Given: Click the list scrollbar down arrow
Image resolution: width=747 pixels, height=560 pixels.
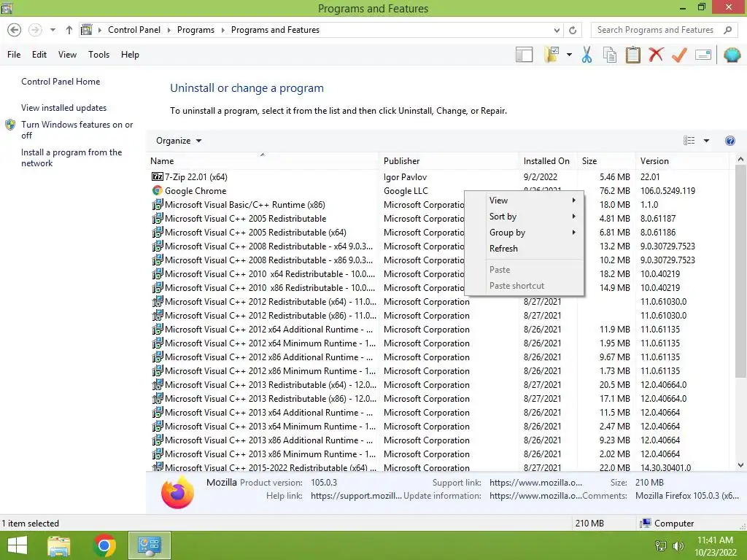Looking at the screenshot, I should 740,465.
